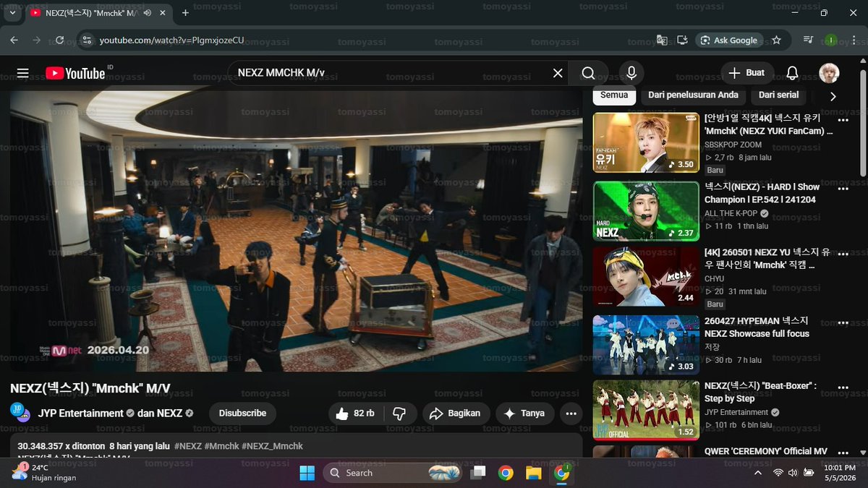Open the Beat-Boxer Step by Step thumbnail
This screenshot has width=868, height=488.
pos(646,410)
